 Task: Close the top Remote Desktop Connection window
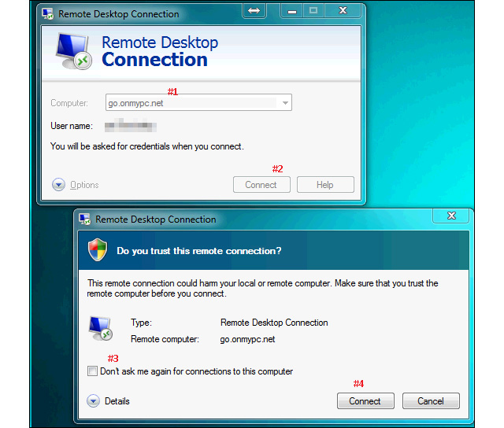(x=343, y=11)
